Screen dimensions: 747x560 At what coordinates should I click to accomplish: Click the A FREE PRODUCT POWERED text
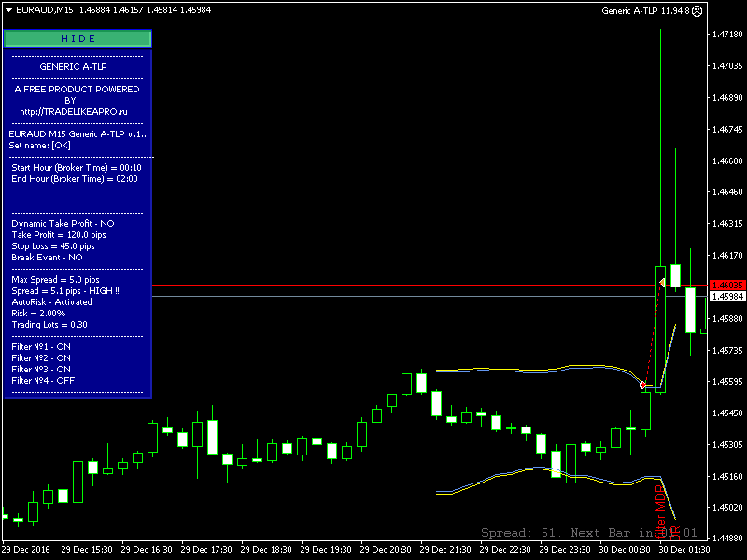point(77,90)
